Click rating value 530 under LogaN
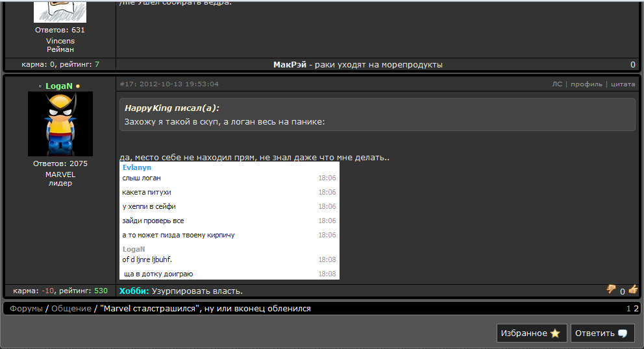 tap(101, 290)
